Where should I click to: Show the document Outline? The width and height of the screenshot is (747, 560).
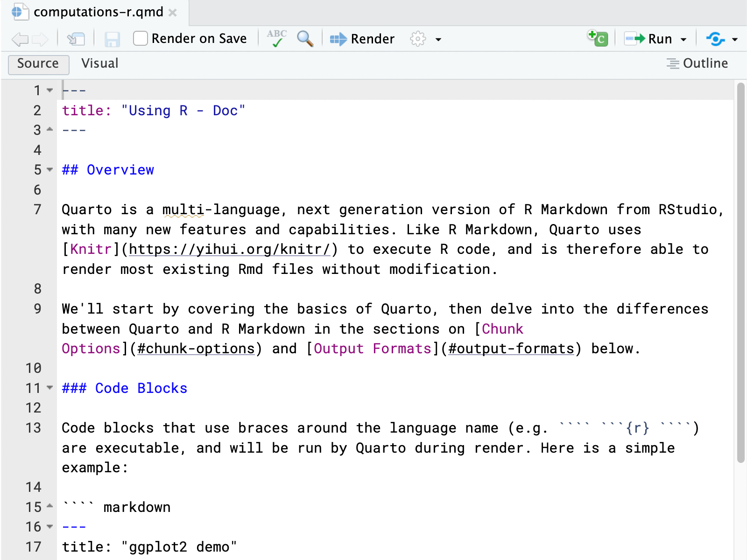[697, 63]
